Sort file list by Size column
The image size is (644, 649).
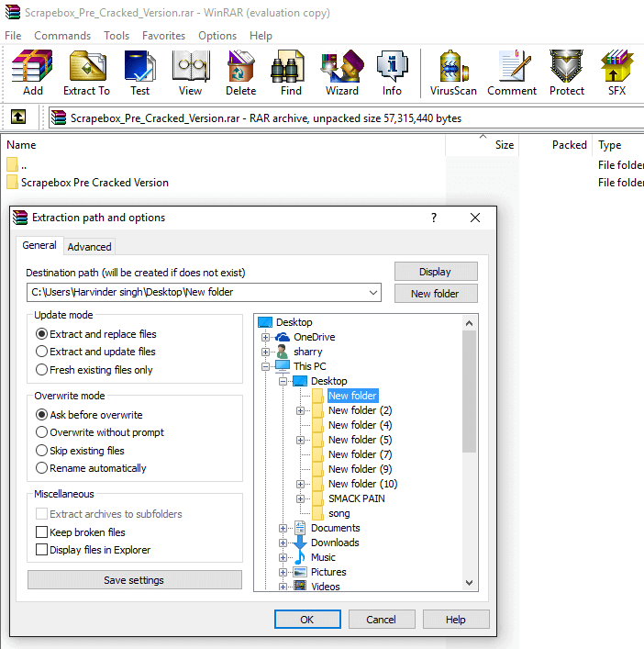[x=482, y=145]
